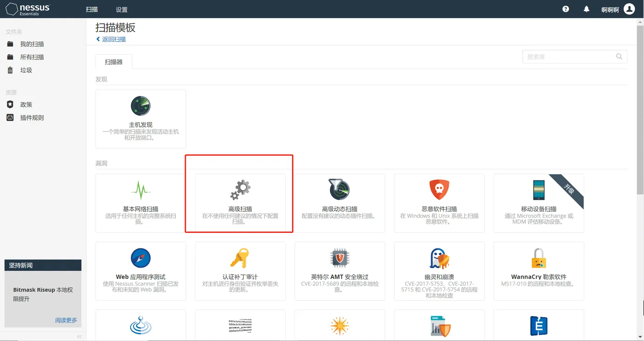Open the 啊啊啊 user account menu
Screen dimensions: 644x341
[x=618, y=9]
